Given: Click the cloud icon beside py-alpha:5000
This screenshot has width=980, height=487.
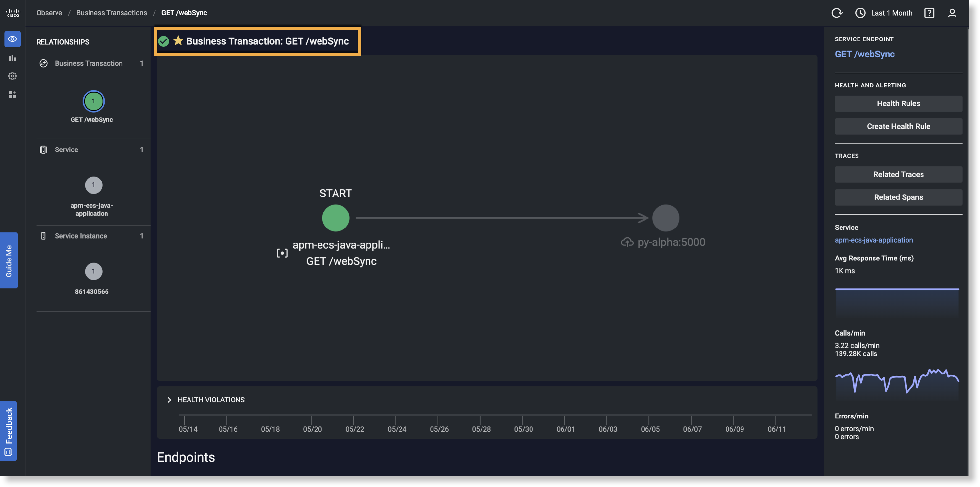Looking at the screenshot, I should 627,242.
